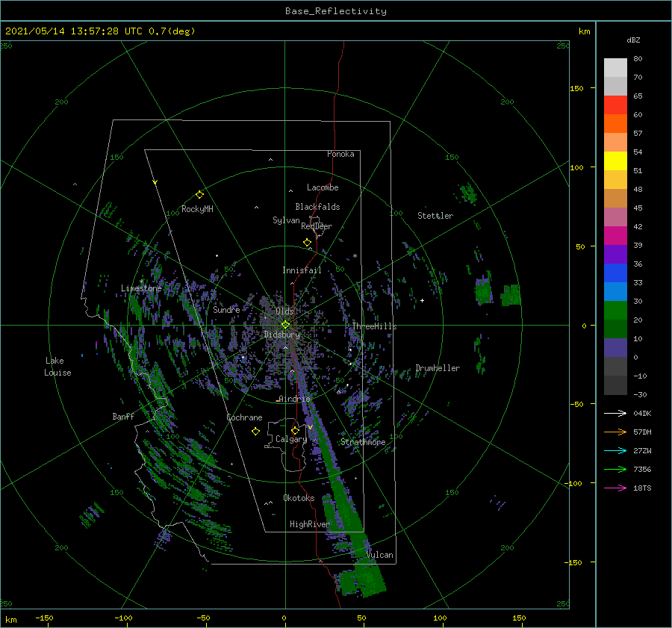Click the yellow diamond marker beside RockyMH
The image size is (672, 628).
point(199,195)
